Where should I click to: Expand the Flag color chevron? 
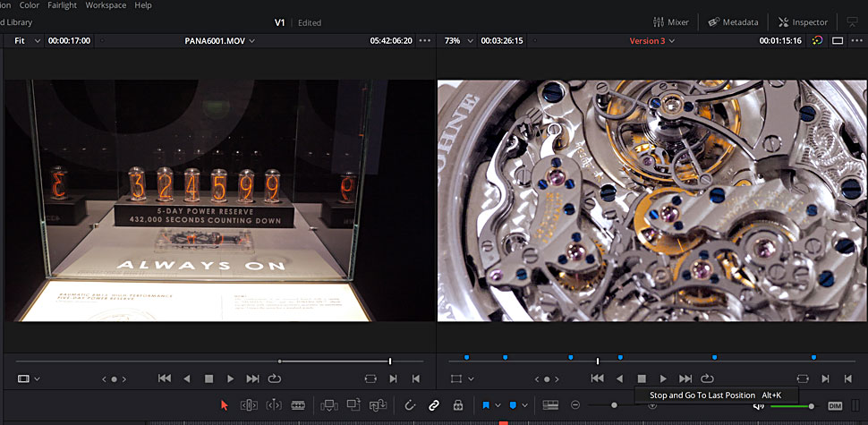[498, 405]
